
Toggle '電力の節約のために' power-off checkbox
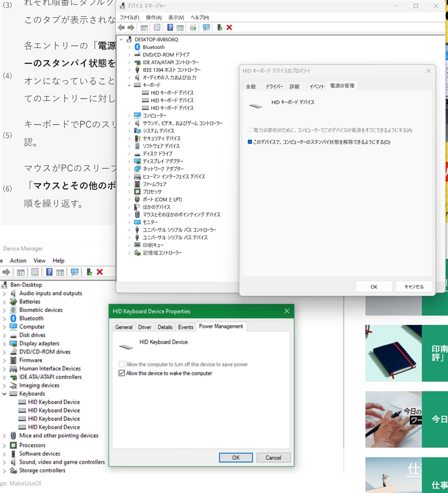pos(250,130)
